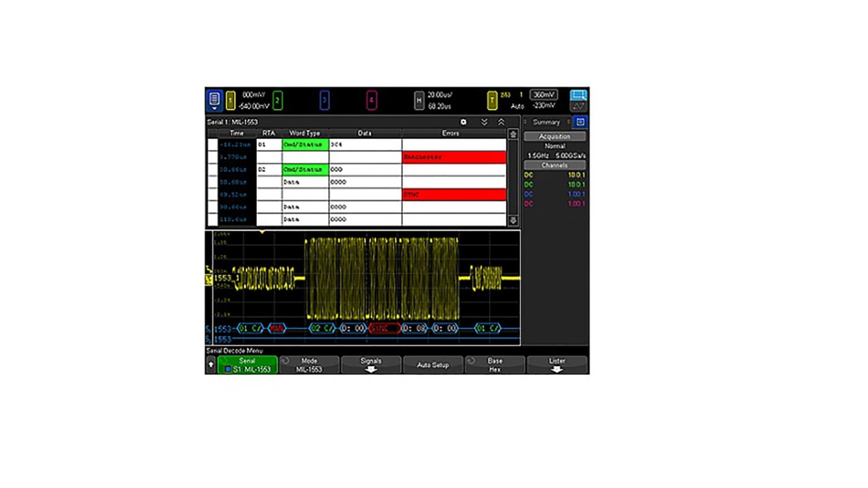Open the Mode MIL-1553 softkey
Viewport: 868px width, 488px height.
pyautogui.click(x=309, y=365)
